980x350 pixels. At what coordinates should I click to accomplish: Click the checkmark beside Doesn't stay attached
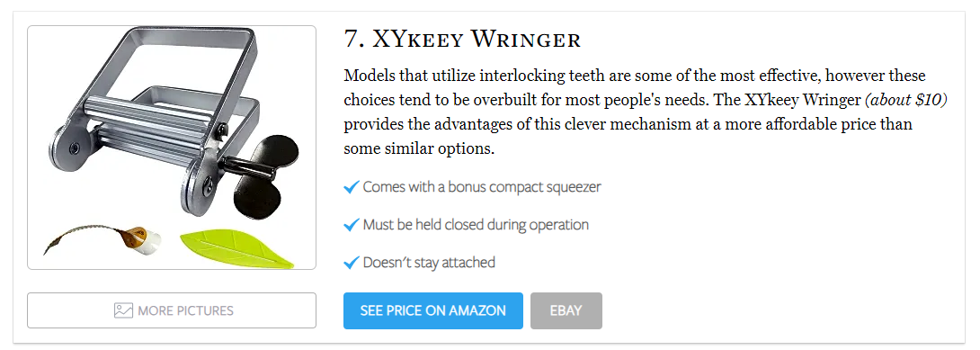coord(352,263)
